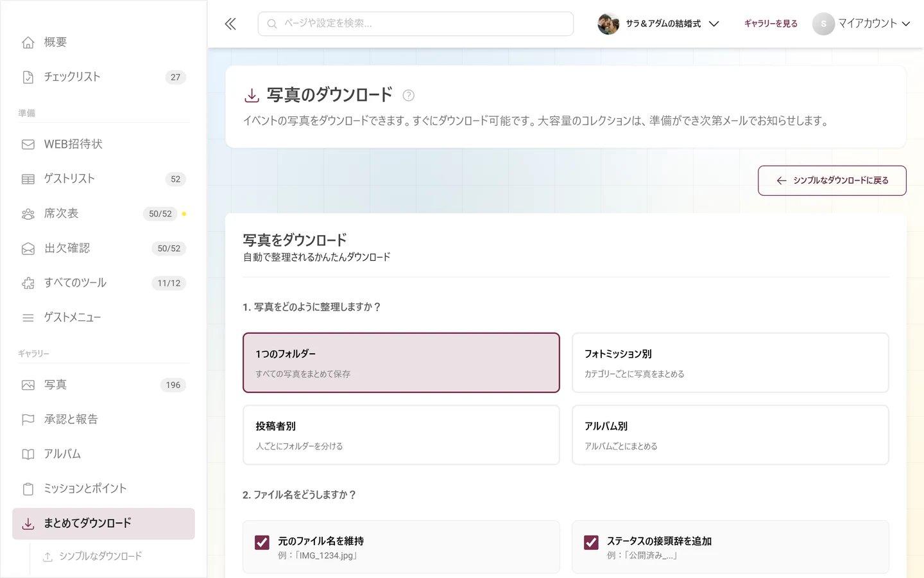Open the サラ&アダムの結婚式 event dropdown
Image resolution: width=924 pixels, height=578 pixels.
tap(658, 24)
